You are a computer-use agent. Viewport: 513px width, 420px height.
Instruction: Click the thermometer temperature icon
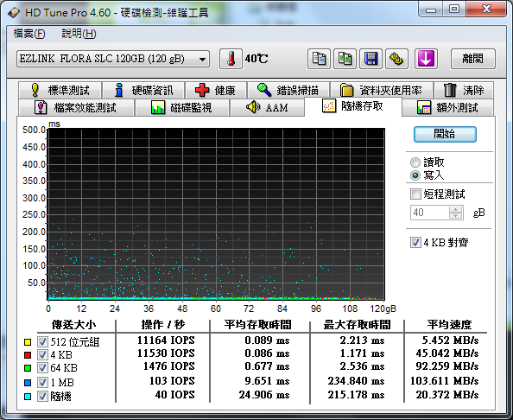coord(231,59)
